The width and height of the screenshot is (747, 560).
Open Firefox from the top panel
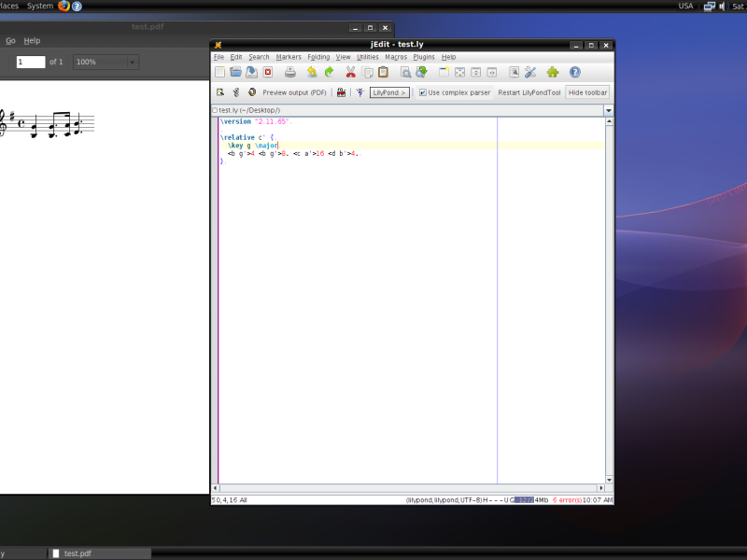(x=63, y=6)
